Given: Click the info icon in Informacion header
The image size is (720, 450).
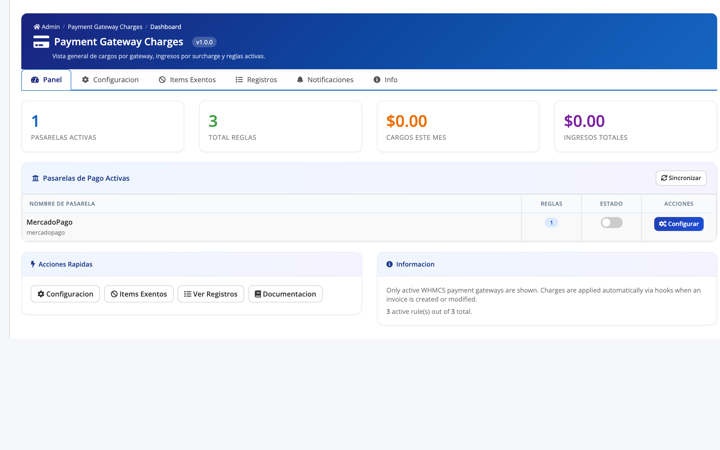Looking at the screenshot, I should (389, 264).
